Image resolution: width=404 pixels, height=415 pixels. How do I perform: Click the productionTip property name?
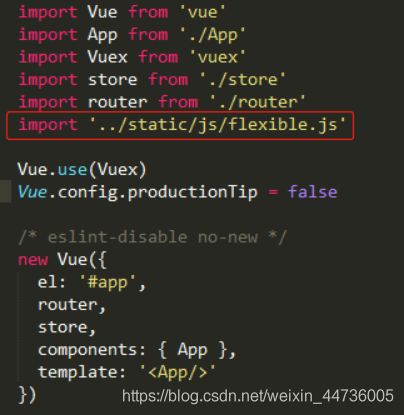pyautogui.click(x=193, y=192)
